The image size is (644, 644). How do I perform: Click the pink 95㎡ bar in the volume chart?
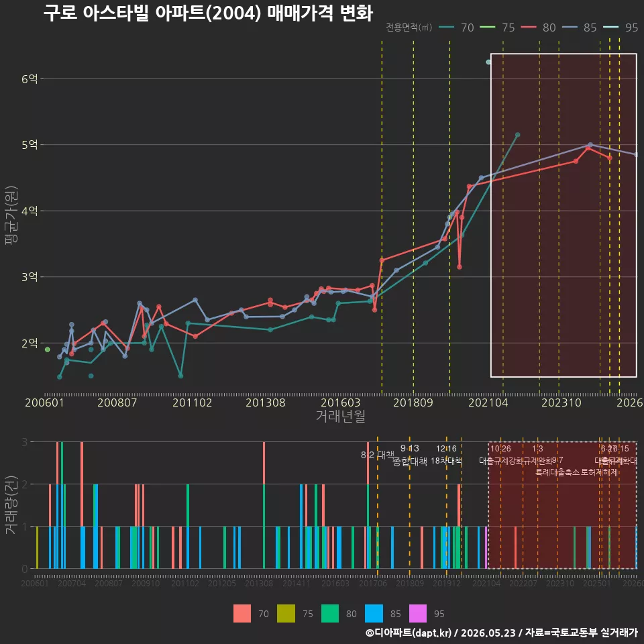pos(486,547)
